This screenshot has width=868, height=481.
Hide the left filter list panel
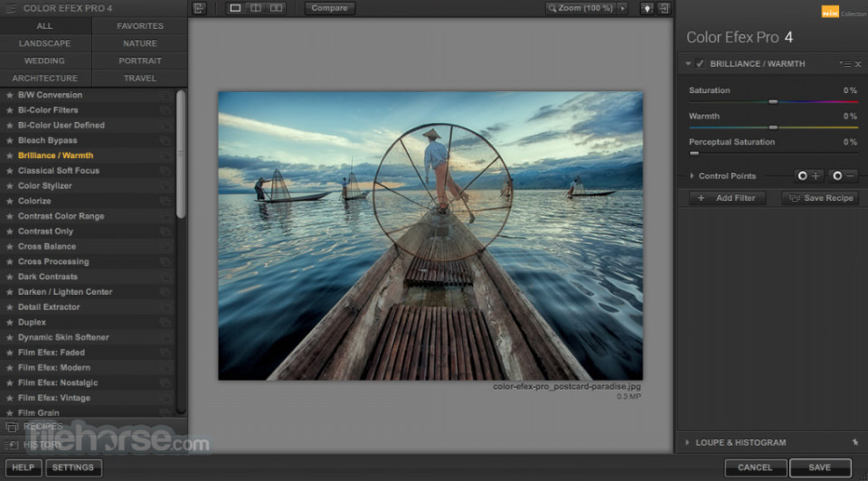coord(199,8)
